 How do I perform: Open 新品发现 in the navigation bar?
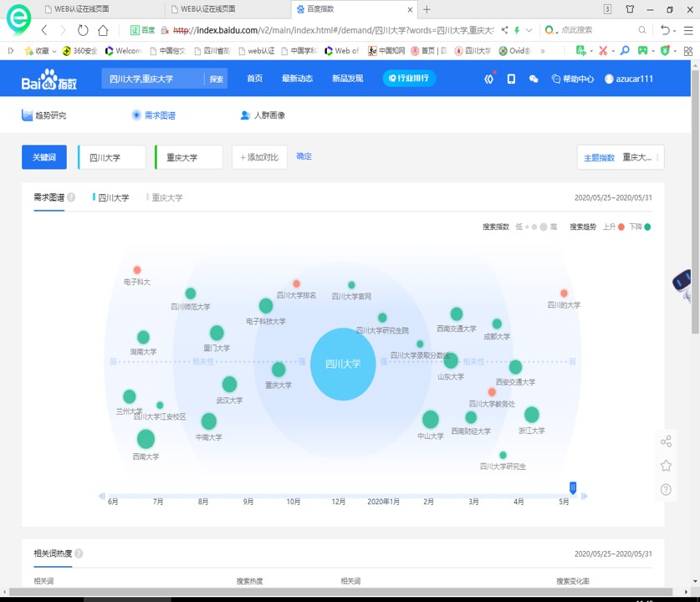(348, 79)
